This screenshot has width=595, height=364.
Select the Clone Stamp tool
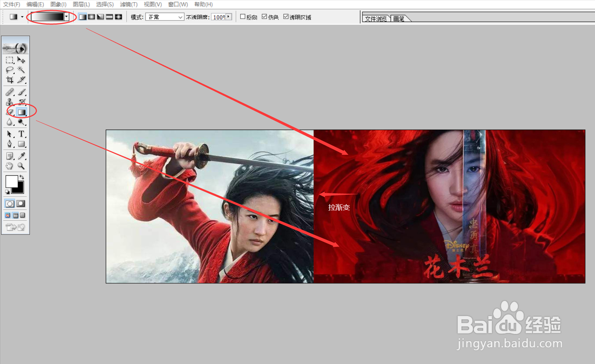(x=10, y=102)
